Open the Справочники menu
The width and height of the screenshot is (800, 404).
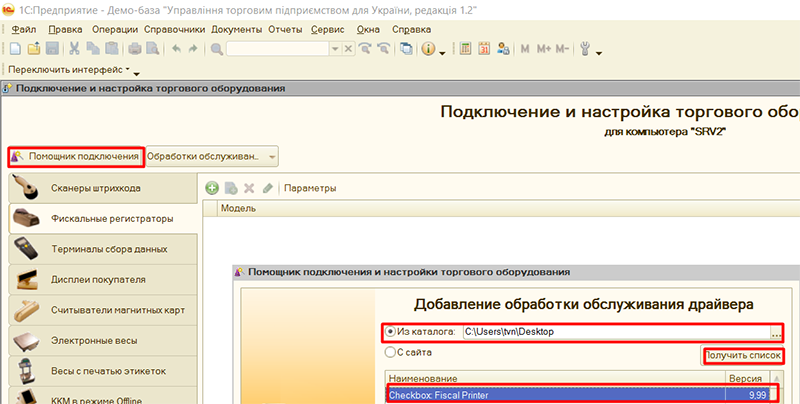click(174, 29)
